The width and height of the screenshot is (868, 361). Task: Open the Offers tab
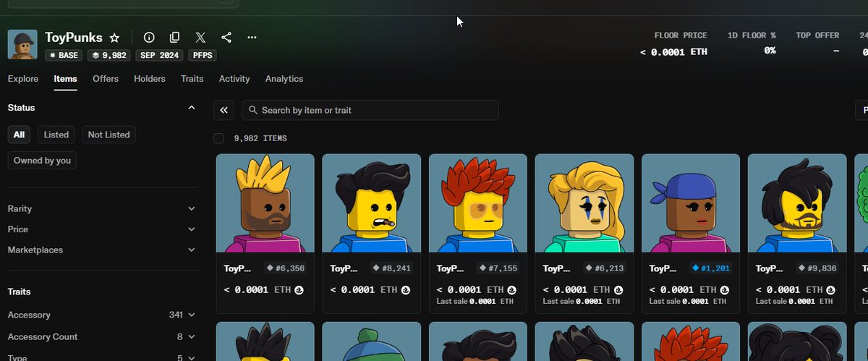(106, 79)
